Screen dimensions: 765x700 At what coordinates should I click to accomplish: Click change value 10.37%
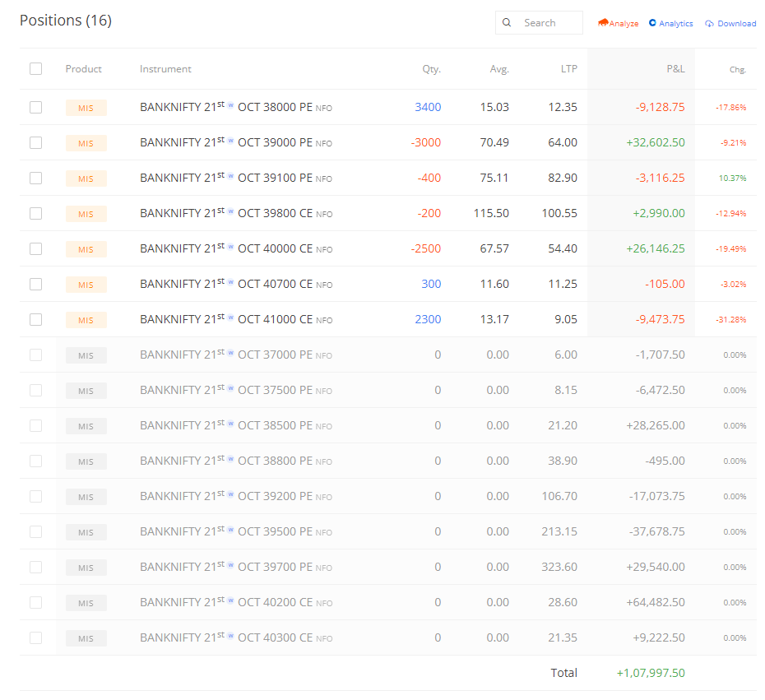click(732, 178)
